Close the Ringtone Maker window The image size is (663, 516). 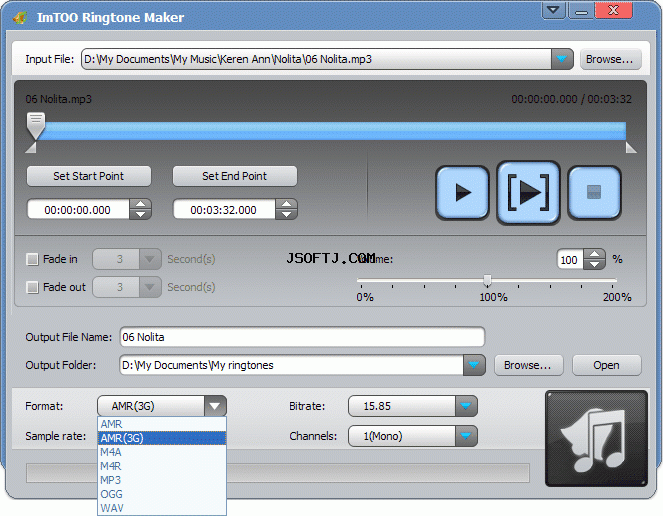tap(614, 10)
